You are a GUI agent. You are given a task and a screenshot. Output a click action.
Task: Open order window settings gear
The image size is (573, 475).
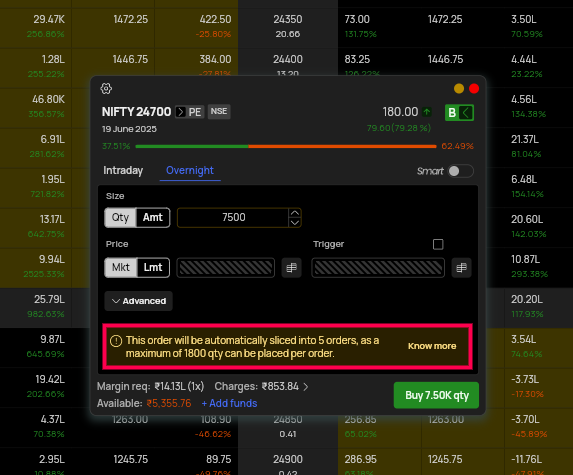click(x=106, y=88)
